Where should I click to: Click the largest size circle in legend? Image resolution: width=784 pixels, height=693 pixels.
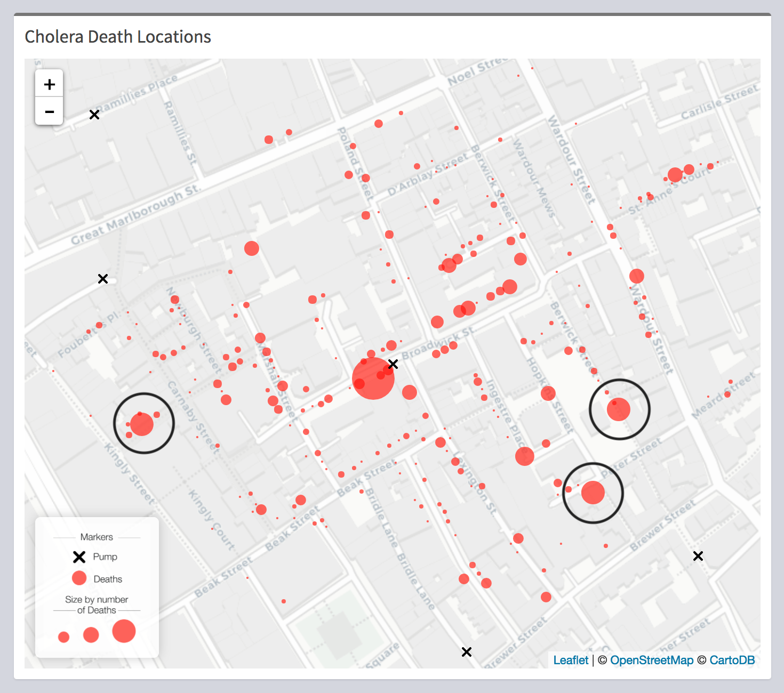pos(124,631)
